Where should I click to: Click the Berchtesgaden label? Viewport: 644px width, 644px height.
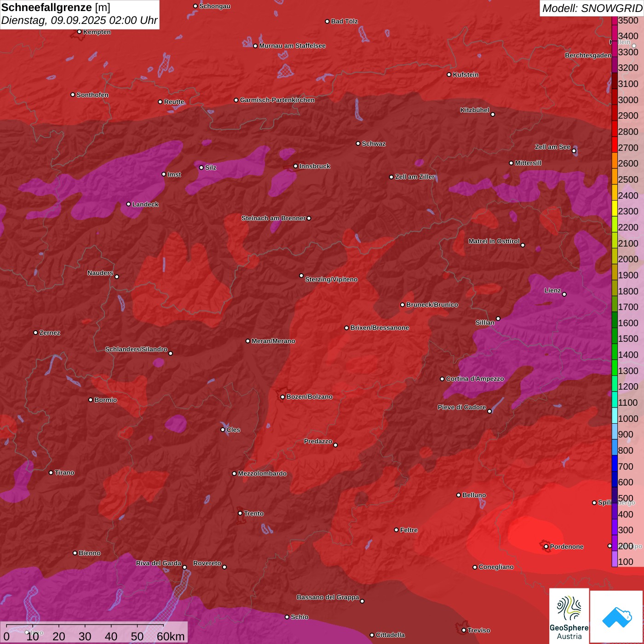[x=588, y=55]
